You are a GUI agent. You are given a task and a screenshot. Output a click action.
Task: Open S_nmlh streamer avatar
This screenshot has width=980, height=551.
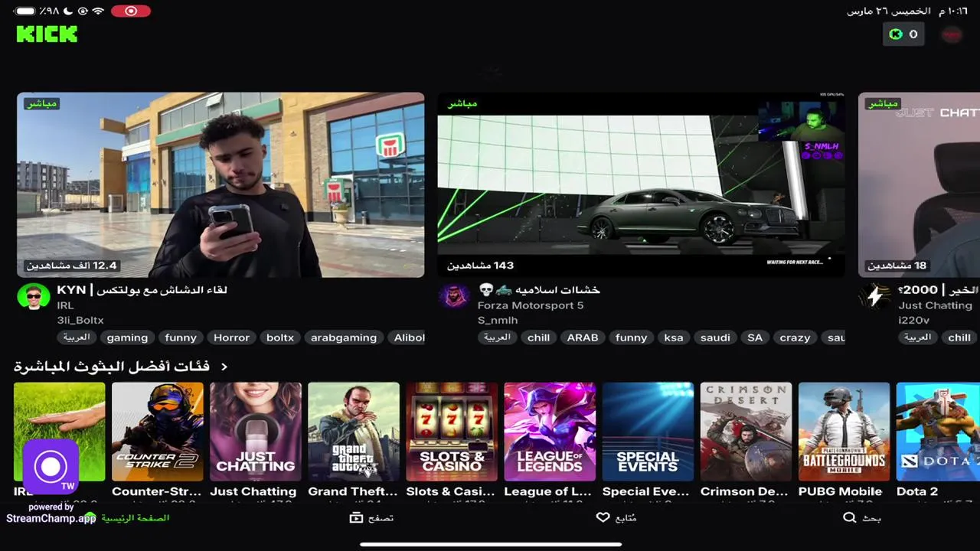point(454,297)
